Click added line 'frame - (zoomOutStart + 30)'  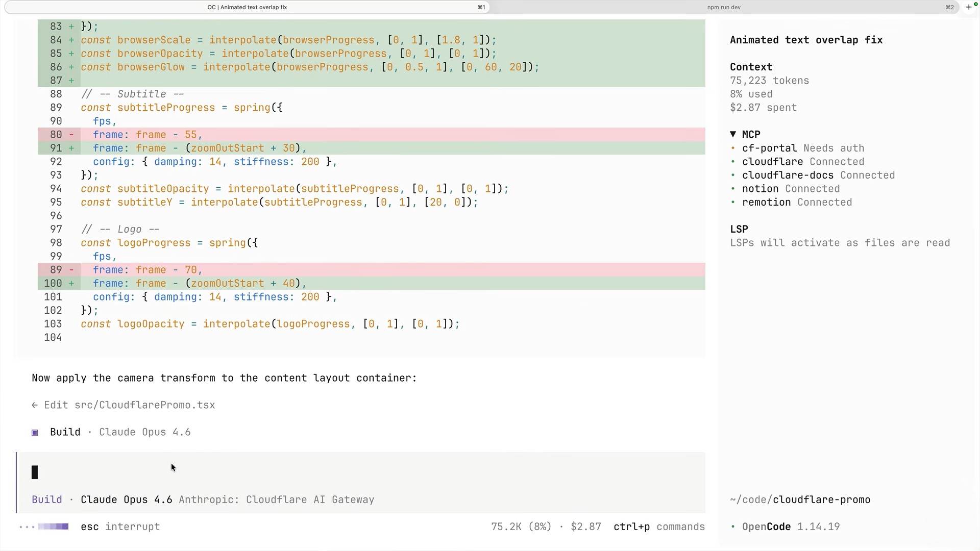click(372, 148)
